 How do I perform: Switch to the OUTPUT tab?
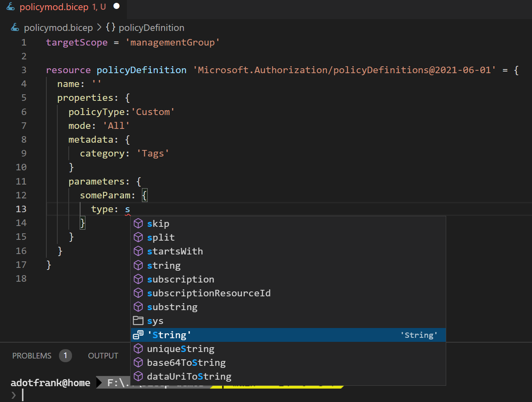click(103, 355)
